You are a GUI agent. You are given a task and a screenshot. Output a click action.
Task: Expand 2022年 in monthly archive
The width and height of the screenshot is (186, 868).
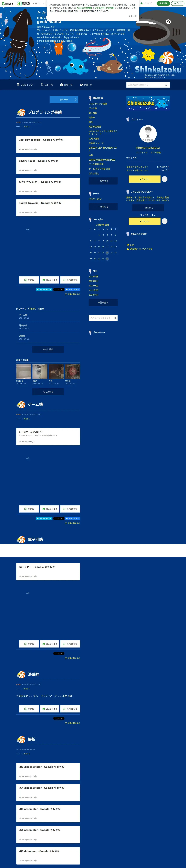pyautogui.click(x=93, y=286)
